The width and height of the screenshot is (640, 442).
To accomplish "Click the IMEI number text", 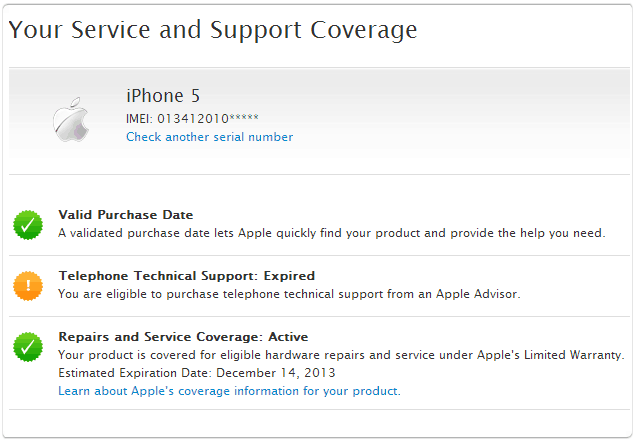I will (x=192, y=118).
